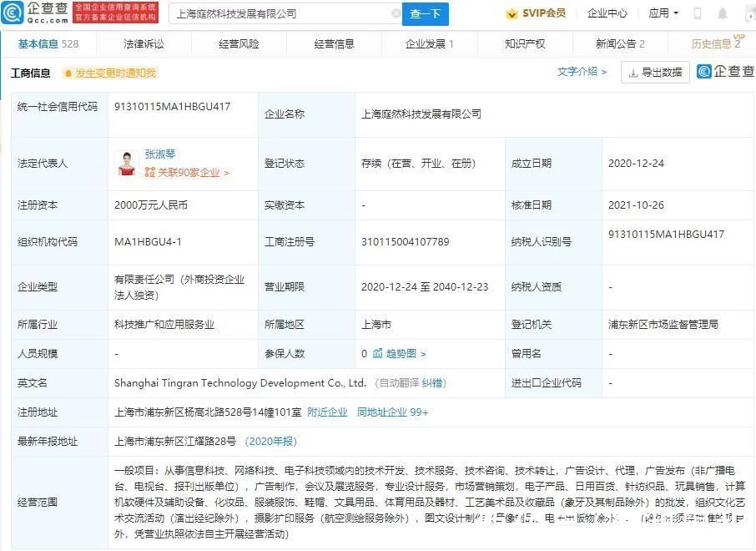Click 同地址企业 99+ link
The image size is (756, 551).
(x=392, y=412)
